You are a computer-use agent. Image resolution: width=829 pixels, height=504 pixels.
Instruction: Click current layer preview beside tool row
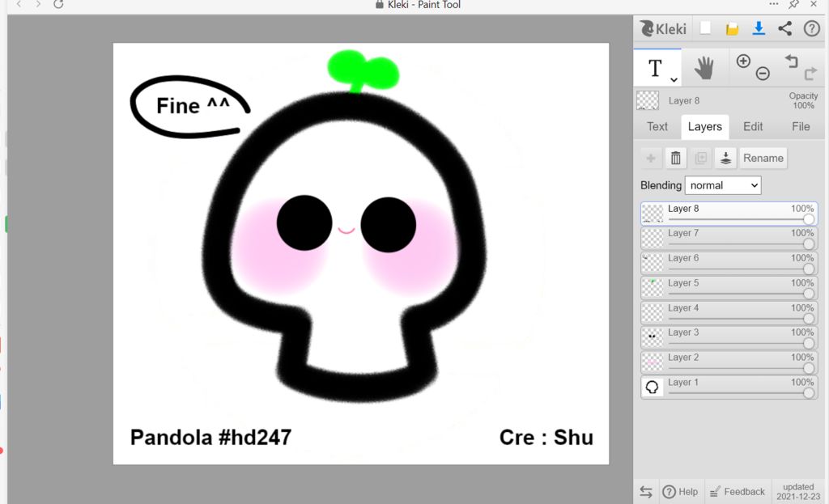pyautogui.click(x=648, y=100)
